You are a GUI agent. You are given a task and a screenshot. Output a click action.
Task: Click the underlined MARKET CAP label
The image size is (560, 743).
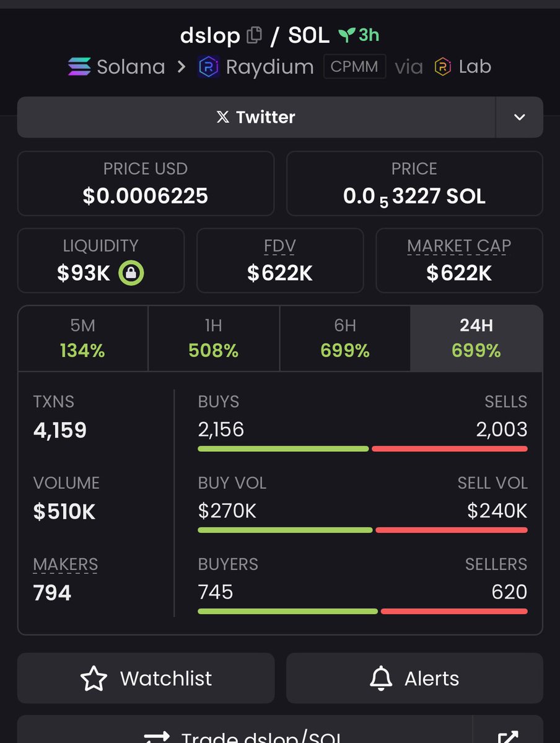(x=458, y=246)
